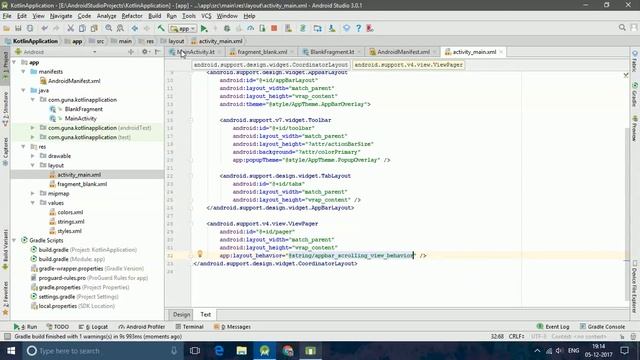
Task: Click the Open folder toolbar icon
Action: (7, 28)
